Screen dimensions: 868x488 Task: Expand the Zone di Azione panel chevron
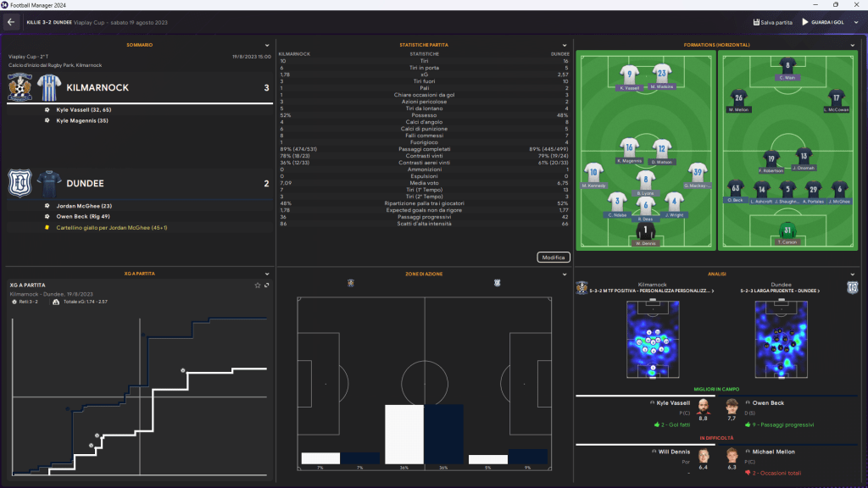pos(565,274)
